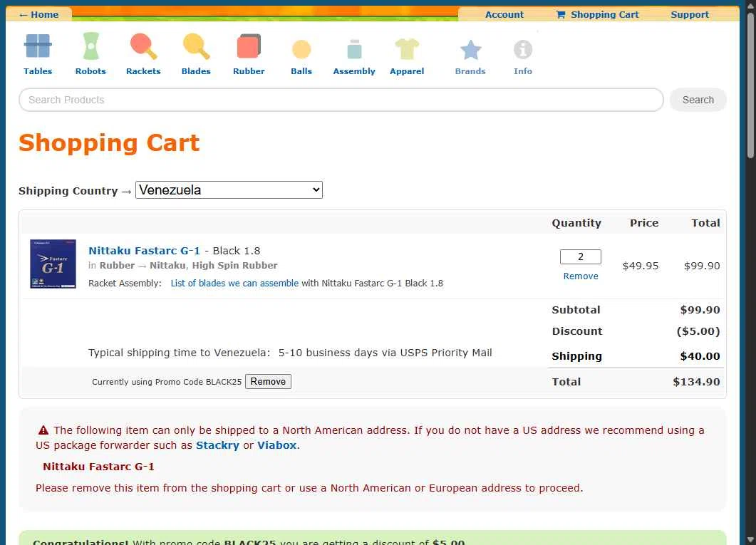Open the Stackry package forwarder link
The image size is (756, 545).
(217, 445)
